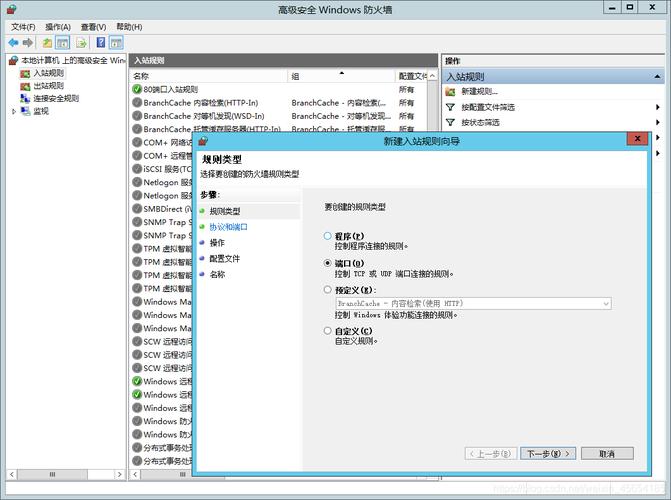Click the main window title bar firewall icon
Image resolution: width=671 pixels, height=500 pixels.
(x=12, y=9)
